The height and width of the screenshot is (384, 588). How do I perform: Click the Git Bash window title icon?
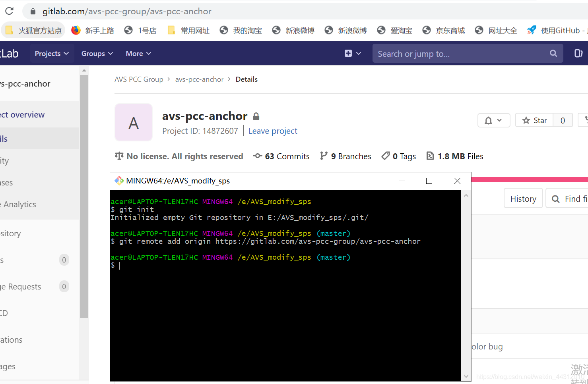click(119, 181)
